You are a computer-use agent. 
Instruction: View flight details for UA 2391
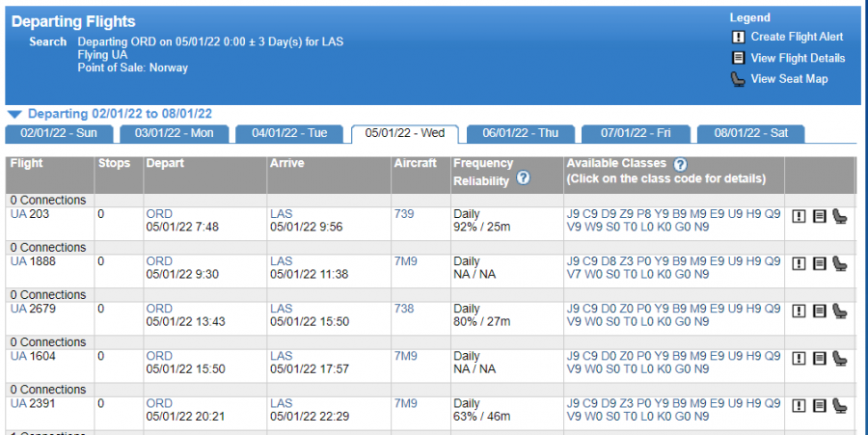pyautogui.click(x=819, y=406)
